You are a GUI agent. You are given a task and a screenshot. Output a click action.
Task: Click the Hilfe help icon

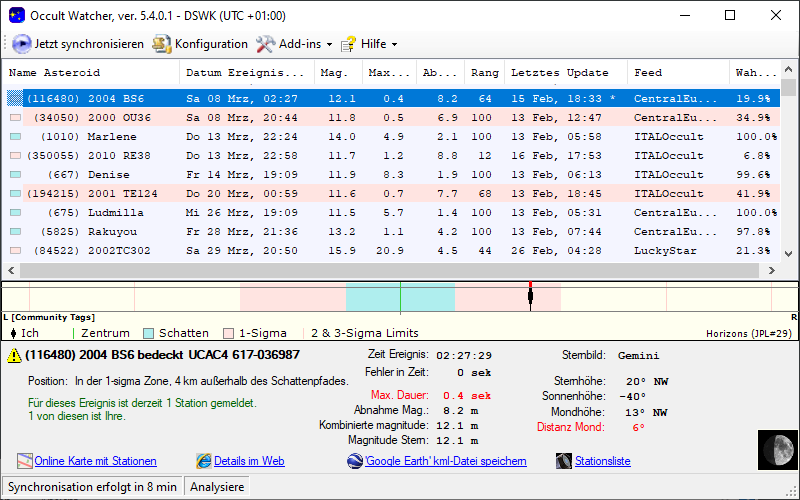[348, 44]
